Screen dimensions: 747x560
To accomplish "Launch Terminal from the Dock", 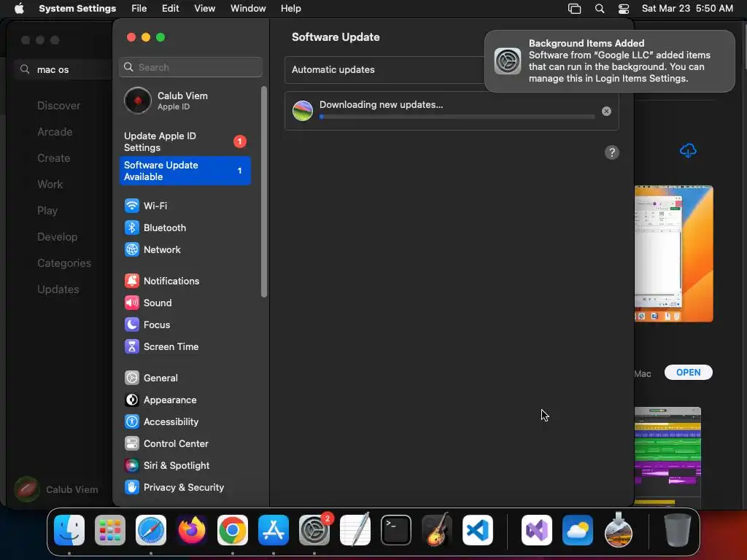I will tap(396, 530).
